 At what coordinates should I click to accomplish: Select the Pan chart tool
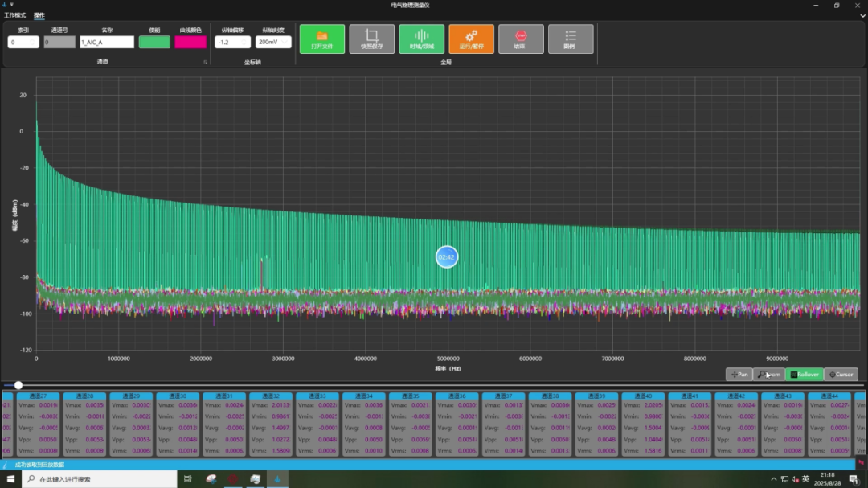(x=739, y=375)
